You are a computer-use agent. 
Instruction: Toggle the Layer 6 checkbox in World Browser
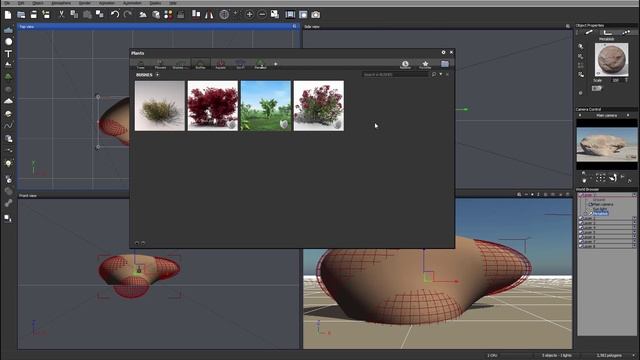pyautogui.click(x=581, y=237)
